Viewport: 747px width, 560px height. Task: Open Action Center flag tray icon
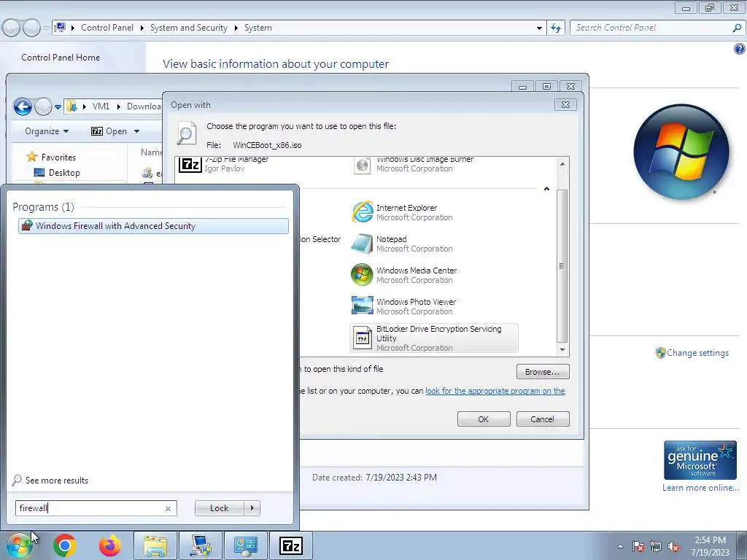coord(638,546)
